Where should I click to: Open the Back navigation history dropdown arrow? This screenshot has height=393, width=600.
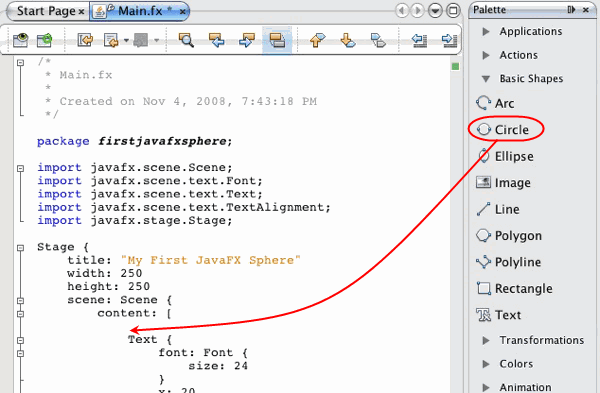coord(126,40)
